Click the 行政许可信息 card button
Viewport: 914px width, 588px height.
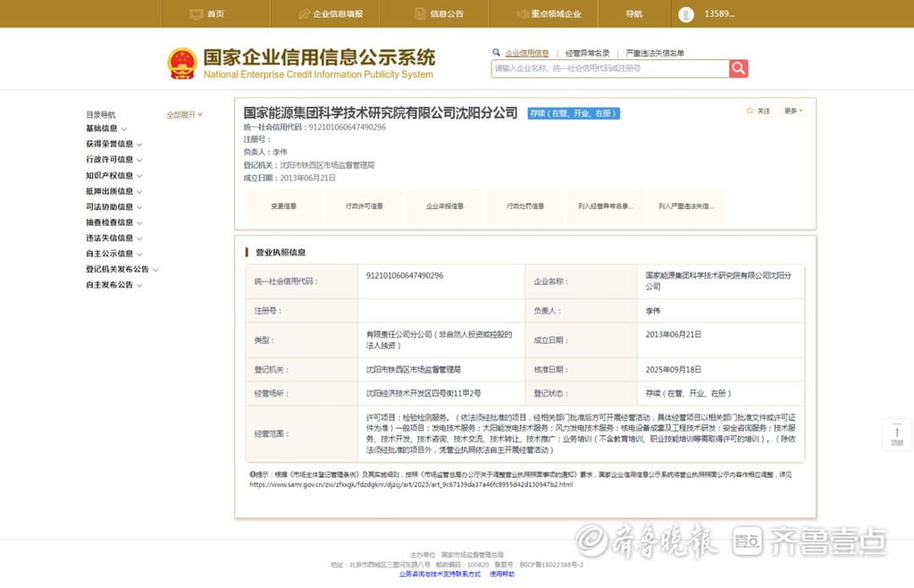364,206
